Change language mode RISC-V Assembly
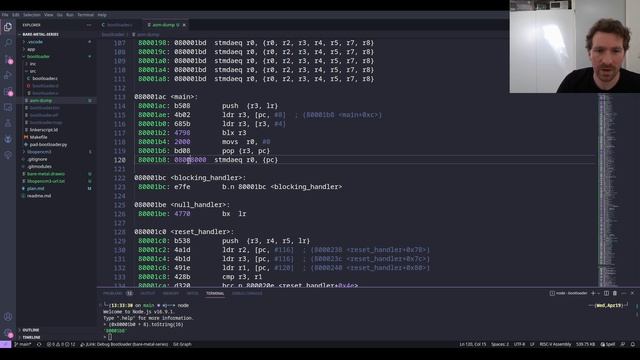The width and height of the screenshot is (640, 360). (555, 344)
